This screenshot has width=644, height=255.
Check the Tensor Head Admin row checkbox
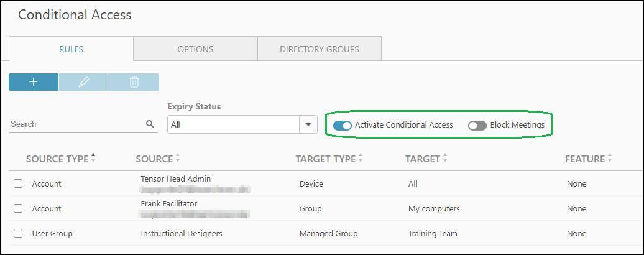tap(18, 183)
